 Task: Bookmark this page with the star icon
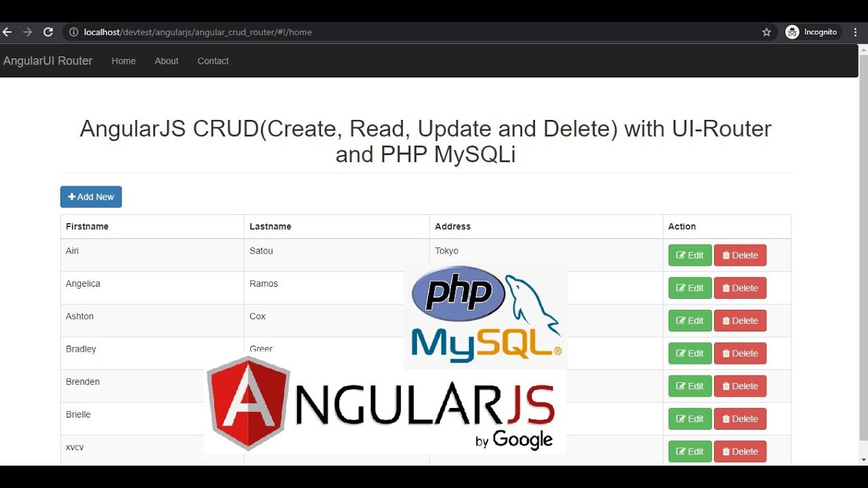[x=767, y=32]
